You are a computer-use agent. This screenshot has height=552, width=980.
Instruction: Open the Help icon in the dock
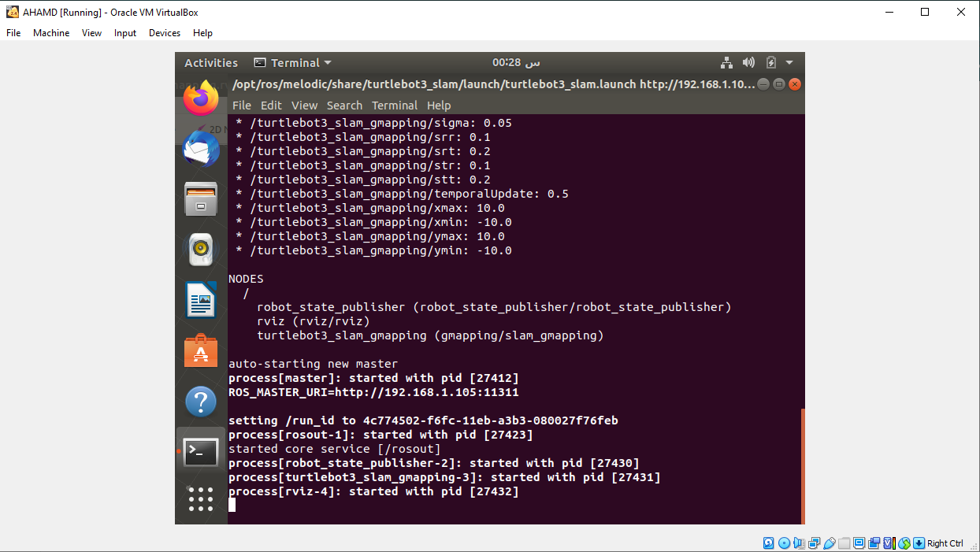click(x=201, y=401)
